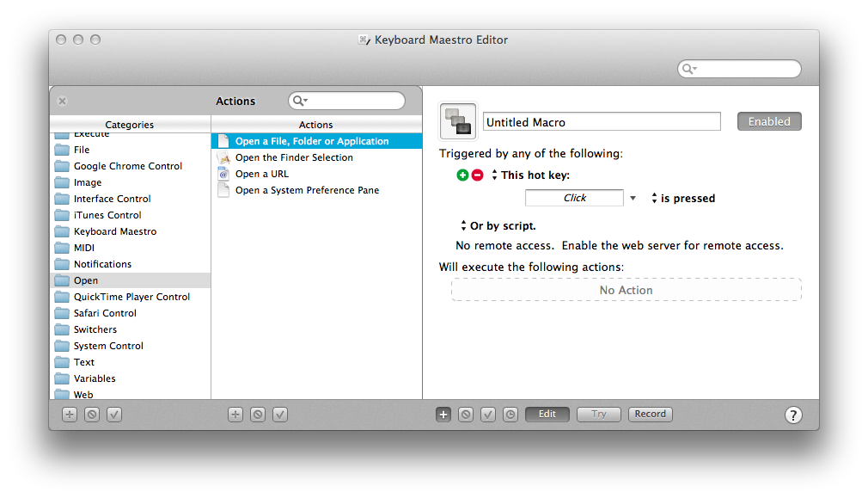Select the Safari Control category
The width and height of the screenshot is (868, 498).
point(131,313)
